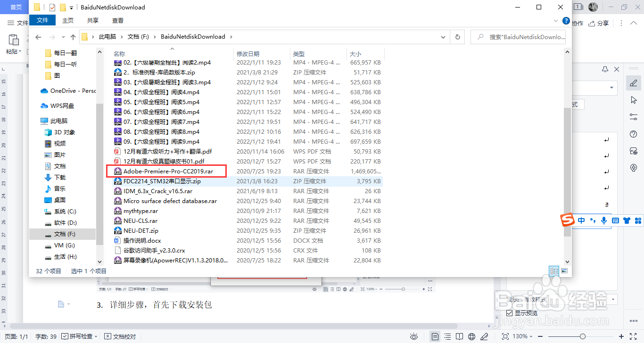The height and width of the screenshot is (343, 644).
Task: Toggle 文档校对 in WPS status bar
Action: (120, 336)
